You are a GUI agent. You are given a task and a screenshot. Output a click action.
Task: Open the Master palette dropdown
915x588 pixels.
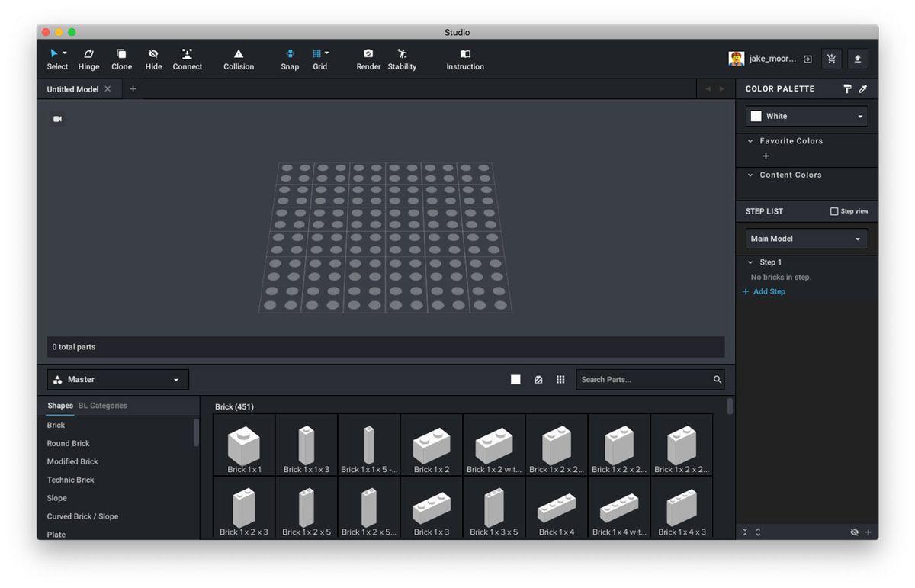pos(118,380)
